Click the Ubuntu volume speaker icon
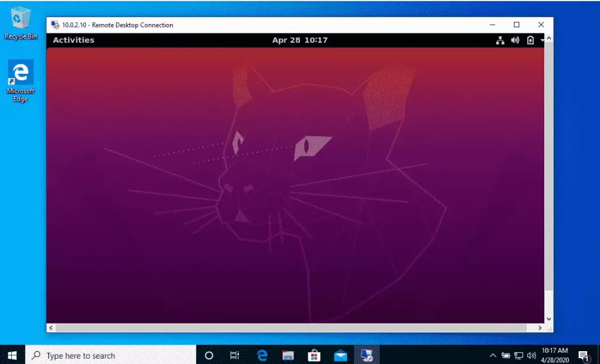 (x=515, y=40)
